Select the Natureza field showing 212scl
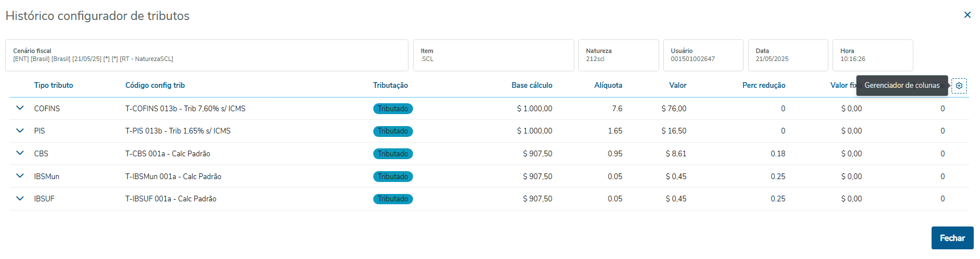This screenshot has height=259, width=980. point(618,55)
